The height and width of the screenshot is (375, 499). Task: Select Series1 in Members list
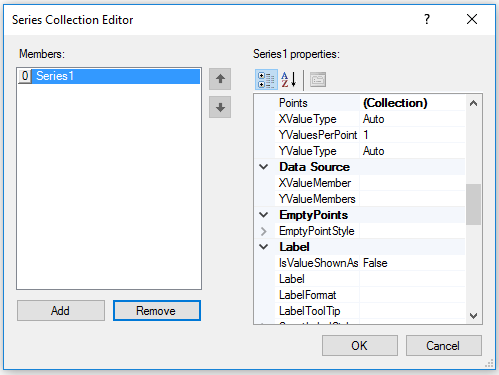109,76
